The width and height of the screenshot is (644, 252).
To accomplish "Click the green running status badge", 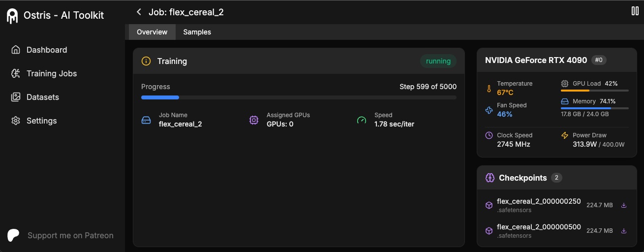I will (x=438, y=61).
